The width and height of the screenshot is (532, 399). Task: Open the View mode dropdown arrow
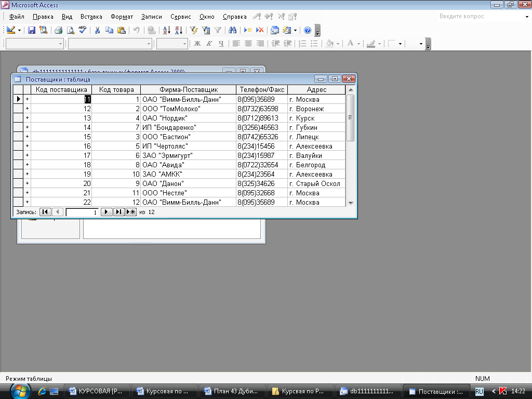pos(19,30)
